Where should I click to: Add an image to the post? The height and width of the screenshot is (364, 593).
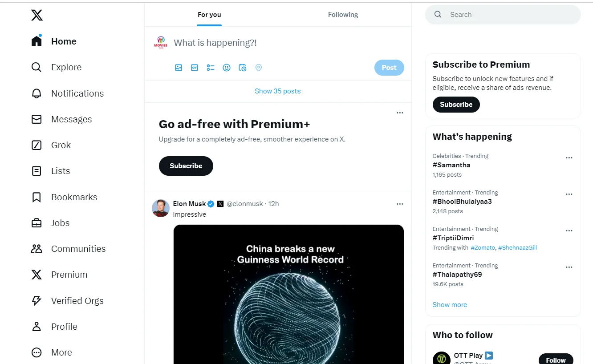pos(179,68)
